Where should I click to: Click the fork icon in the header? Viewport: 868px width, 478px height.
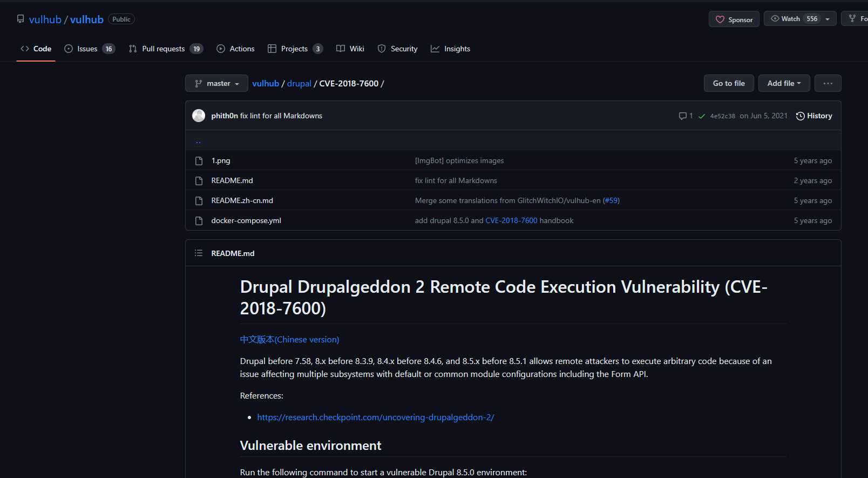852,18
